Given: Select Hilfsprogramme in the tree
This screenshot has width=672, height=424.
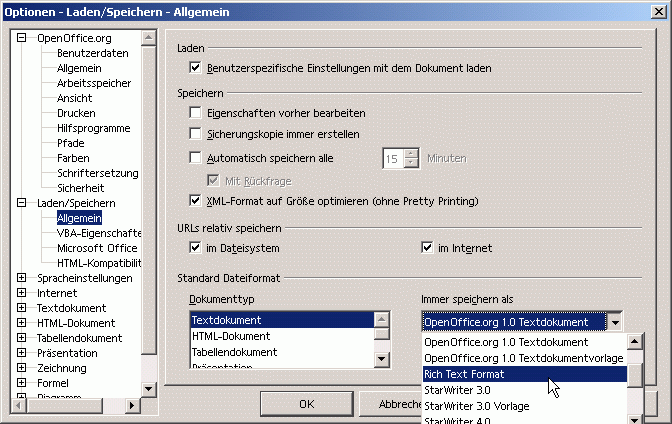Looking at the screenshot, I should coord(93,128).
